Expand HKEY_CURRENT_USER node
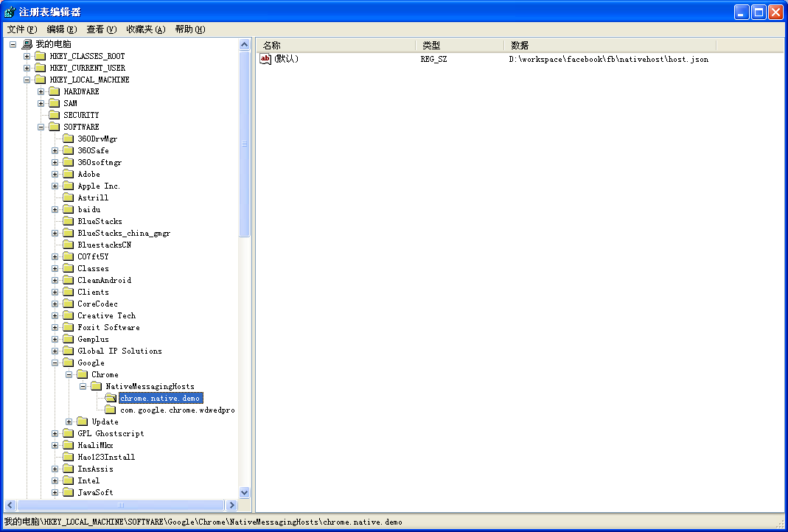The image size is (788, 532). coord(27,68)
